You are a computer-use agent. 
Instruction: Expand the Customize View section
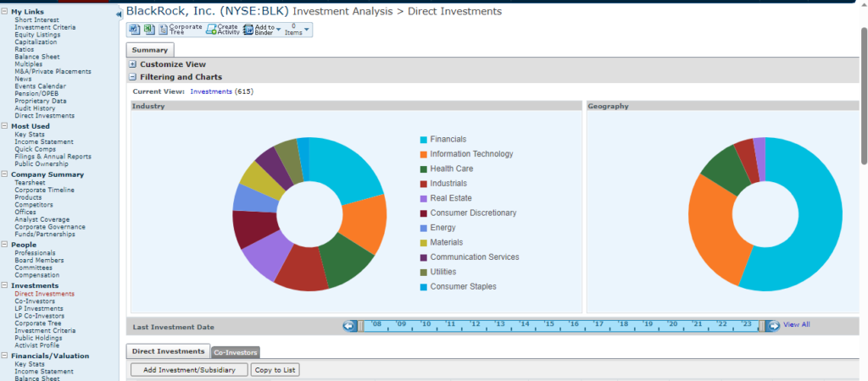(x=133, y=64)
